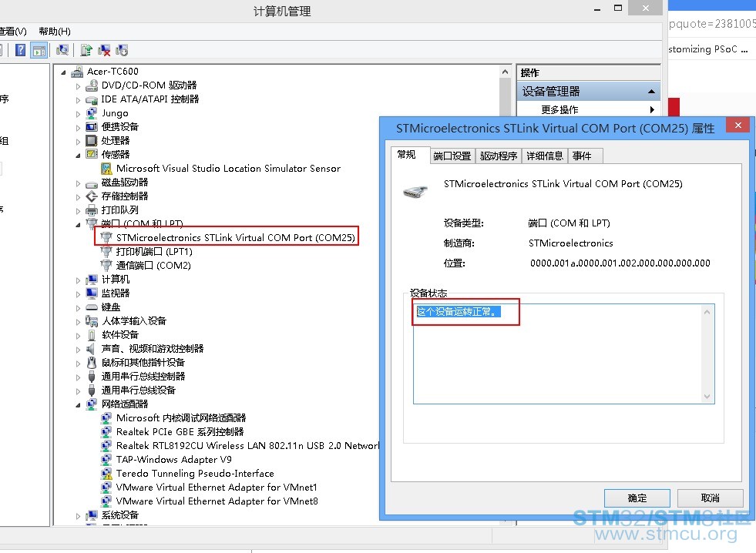Viewport: 756px width, 553px height.
Task: Expand the 存储控制器 node
Action: pyautogui.click(x=78, y=197)
